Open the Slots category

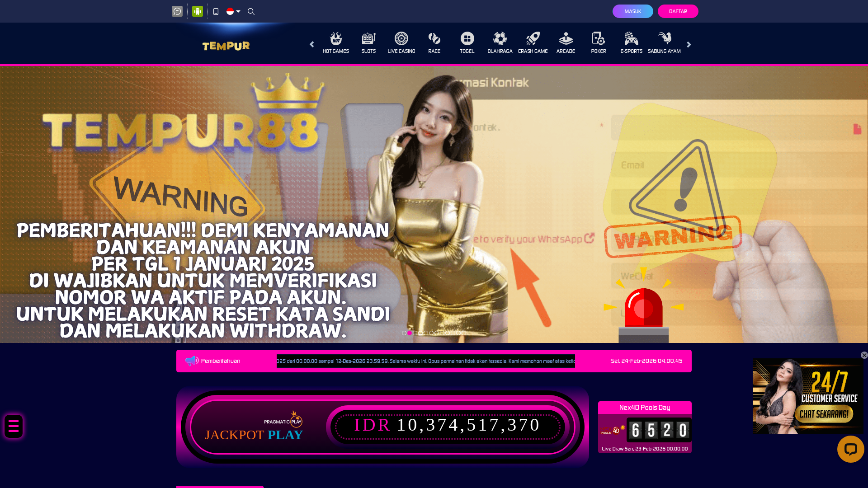coord(368,43)
